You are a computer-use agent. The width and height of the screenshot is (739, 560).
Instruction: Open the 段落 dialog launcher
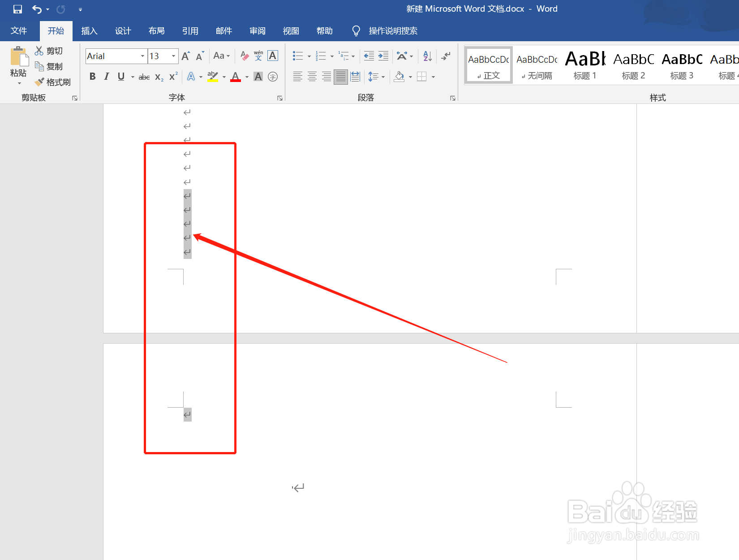(453, 98)
